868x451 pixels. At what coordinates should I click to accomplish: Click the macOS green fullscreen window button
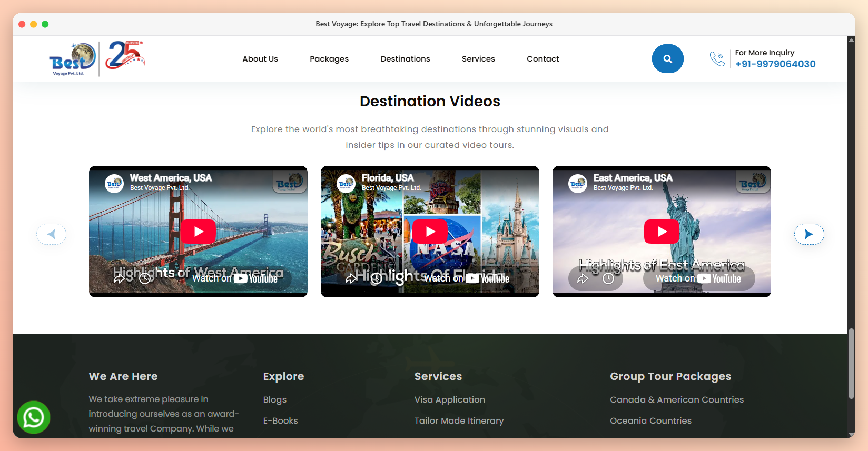click(45, 24)
